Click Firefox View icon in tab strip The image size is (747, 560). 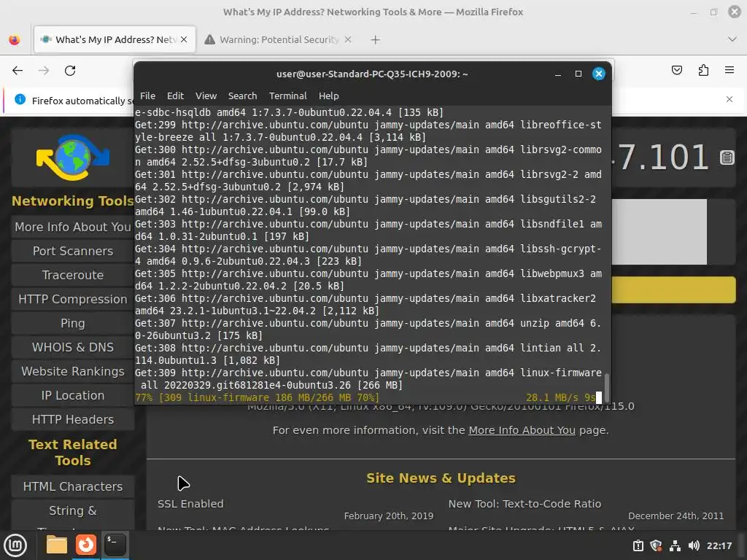pos(15,39)
